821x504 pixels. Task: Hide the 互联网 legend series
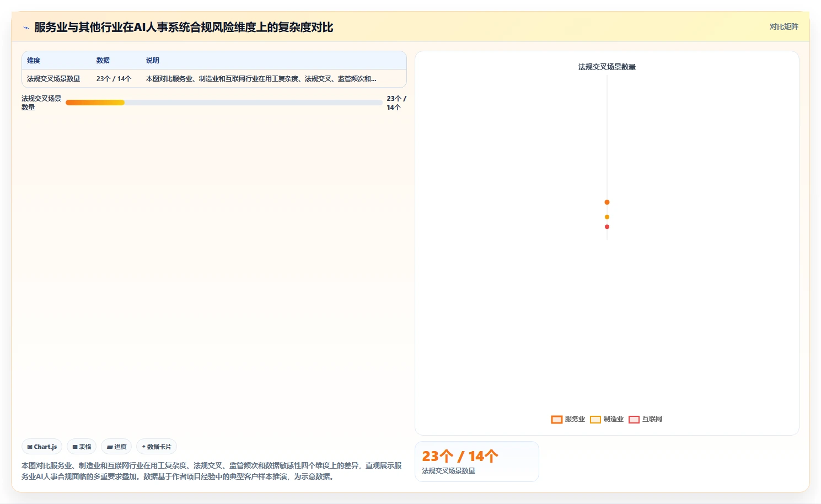coord(645,419)
